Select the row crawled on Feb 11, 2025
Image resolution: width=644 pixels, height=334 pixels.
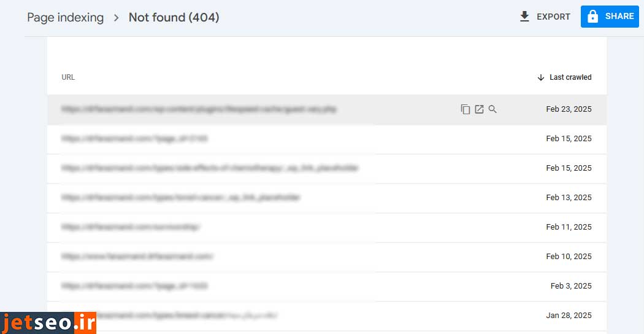[131, 227]
